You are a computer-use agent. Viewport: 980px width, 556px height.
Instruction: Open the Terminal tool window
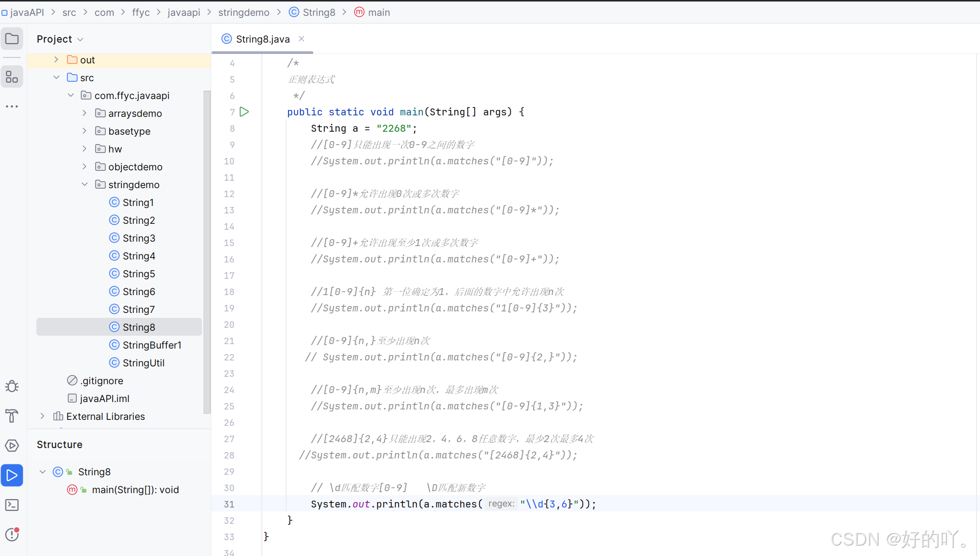(x=12, y=505)
